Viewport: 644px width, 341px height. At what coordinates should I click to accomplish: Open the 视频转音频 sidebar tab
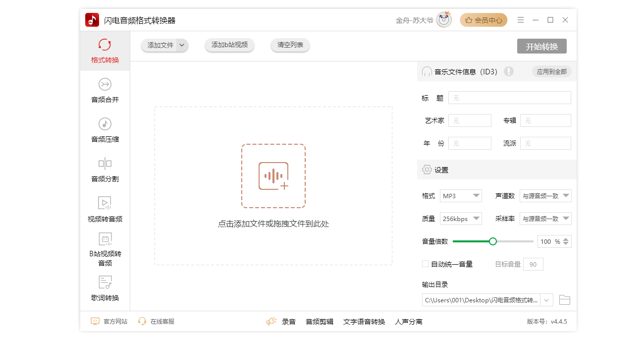click(105, 210)
